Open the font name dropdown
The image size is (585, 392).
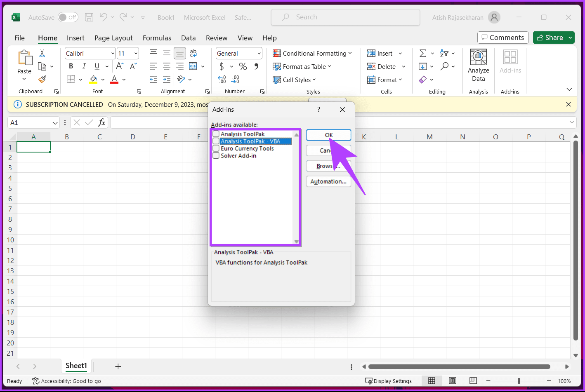(113, 53)
